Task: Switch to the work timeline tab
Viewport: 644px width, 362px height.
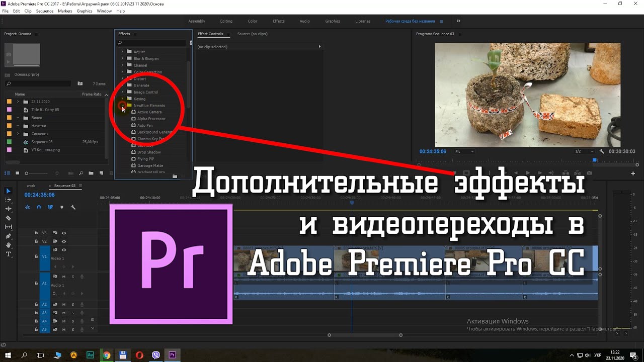Action: 31,186
